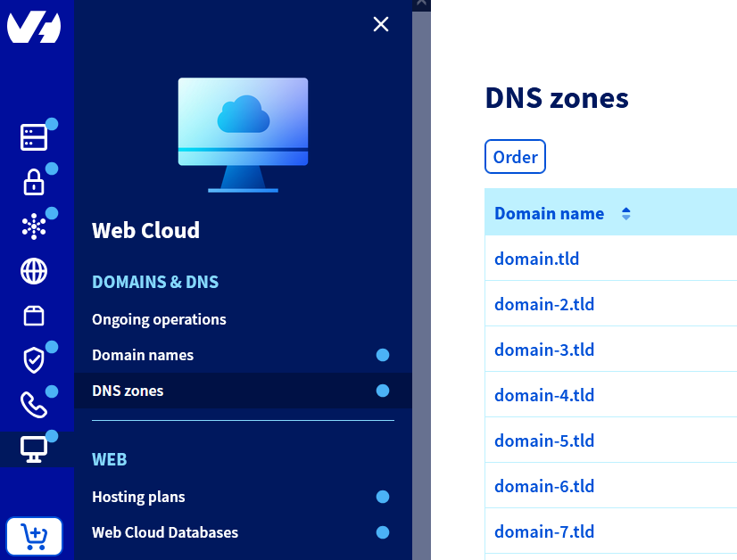Go to Domain names
Viewport: 737px width, 560px height.
click(x=143, y=355)
